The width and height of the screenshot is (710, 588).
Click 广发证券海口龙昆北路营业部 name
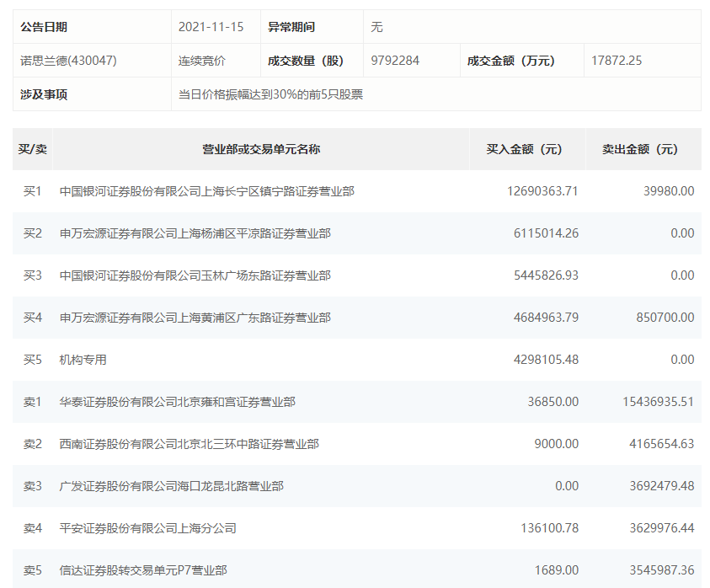[x=171, y=486]
